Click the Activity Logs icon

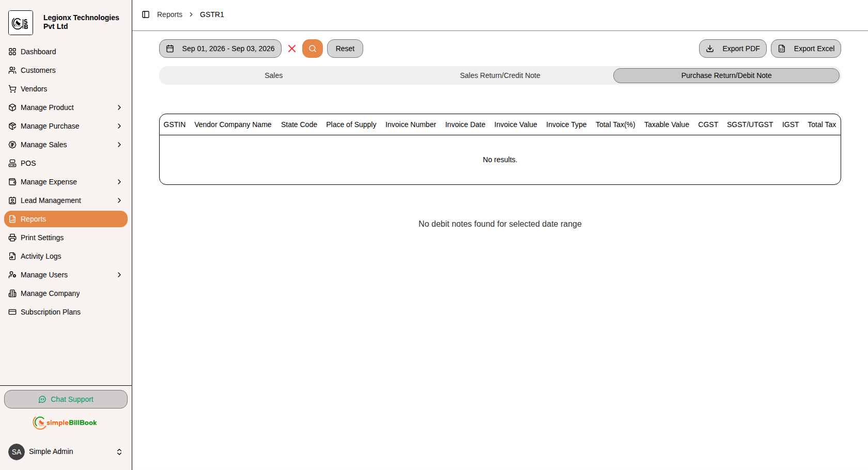click(x=12, y=256)
